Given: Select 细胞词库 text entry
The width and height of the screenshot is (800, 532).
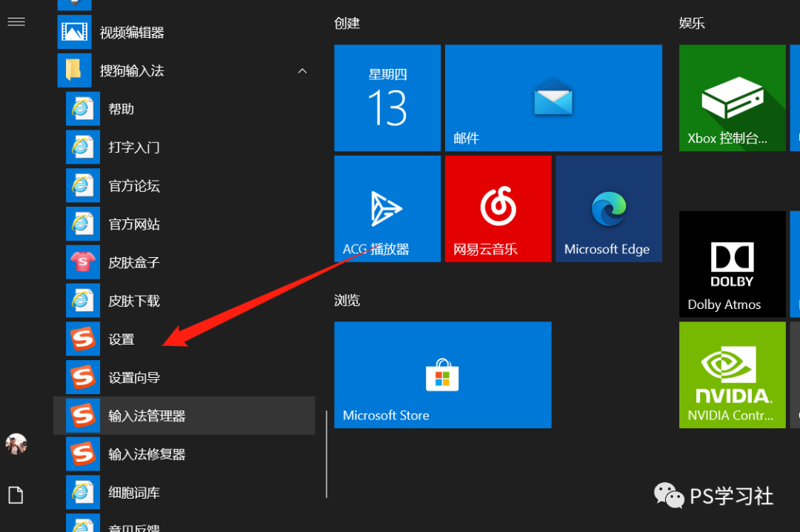Looking at the screenshot, I should click(x=133, y=493).
